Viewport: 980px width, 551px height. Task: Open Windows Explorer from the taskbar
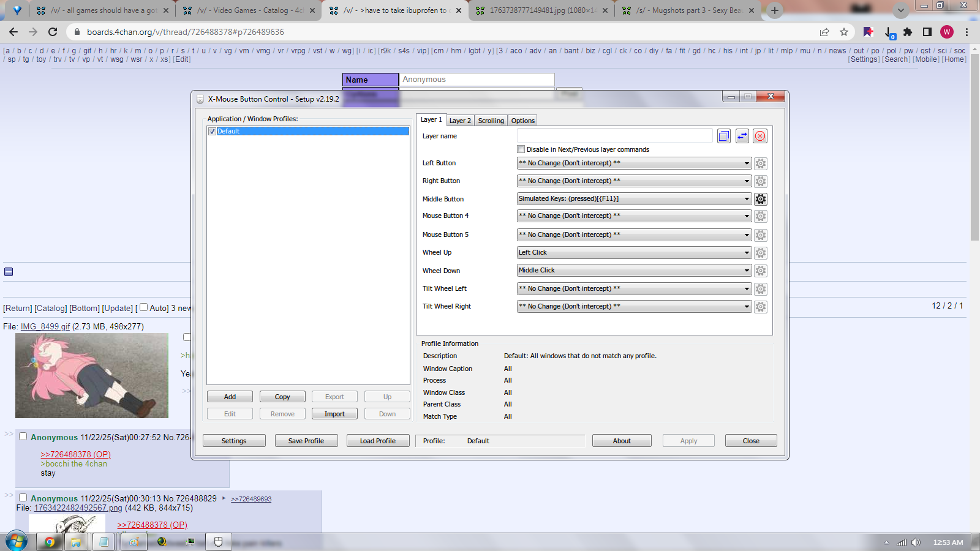pyautogui.click(x=76, y=542)
